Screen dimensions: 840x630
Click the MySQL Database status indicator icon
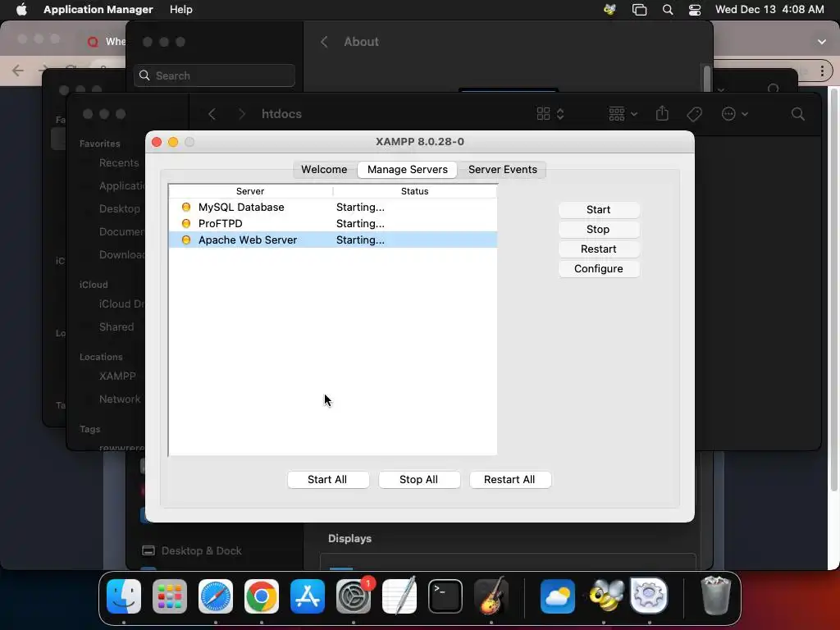coord(186,207)
